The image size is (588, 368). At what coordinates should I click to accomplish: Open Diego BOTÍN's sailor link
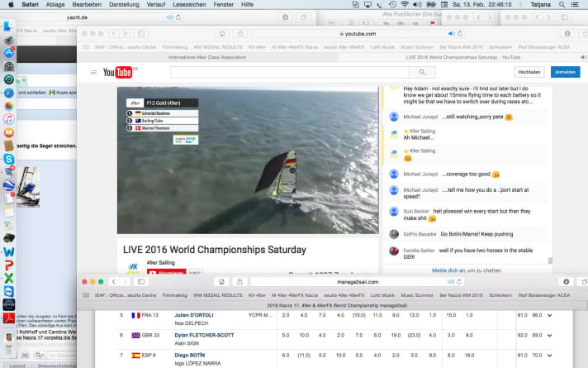click(x=189, y=355)
